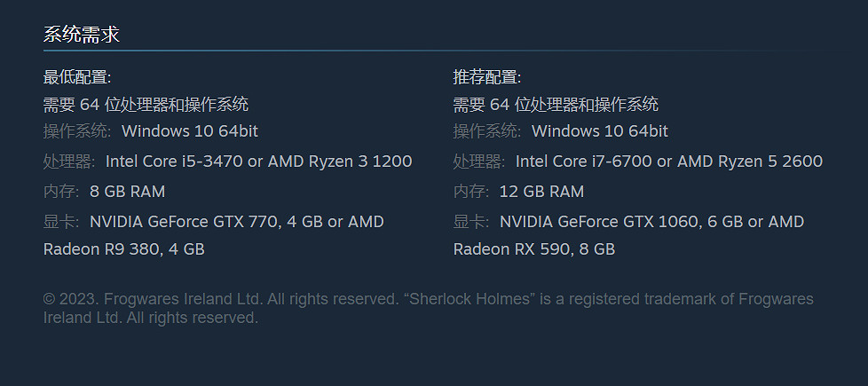Click the NVIDIA GeForce GTX 770 text
This screenshot has height=386, width=868.
click(x=184, y=222)
